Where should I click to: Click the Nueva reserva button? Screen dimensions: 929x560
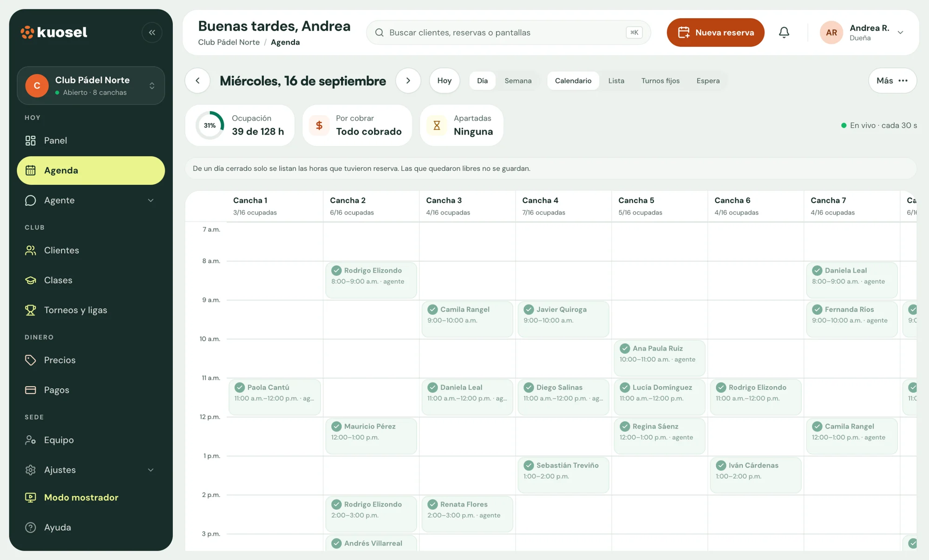[x=715, y=33]
